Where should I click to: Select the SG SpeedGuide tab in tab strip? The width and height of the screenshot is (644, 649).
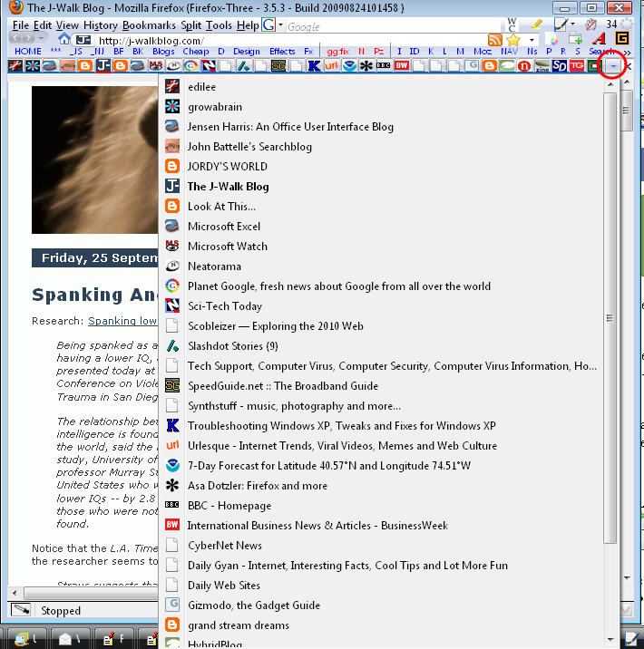(278, 66)
